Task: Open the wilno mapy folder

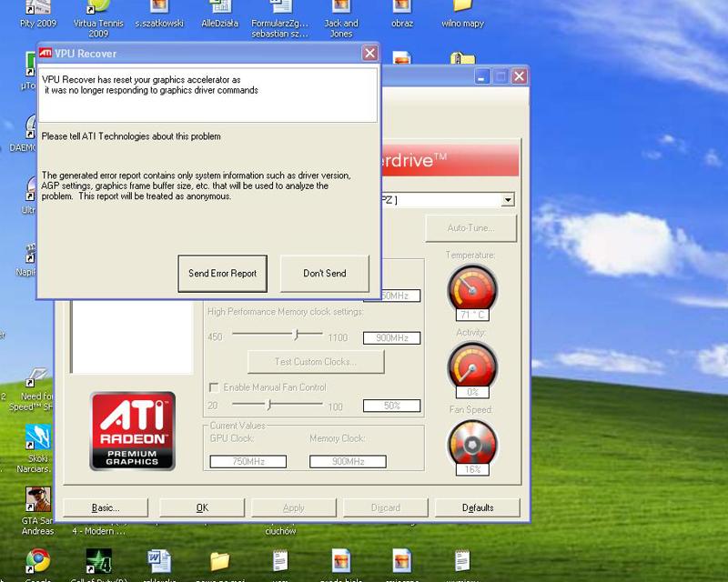Action: pos(462,13)
